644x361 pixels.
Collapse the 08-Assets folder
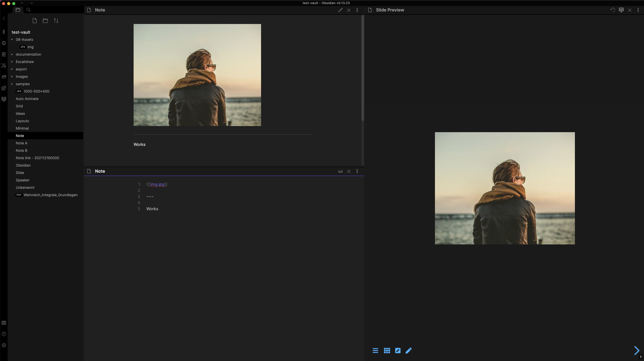(12, 40)
